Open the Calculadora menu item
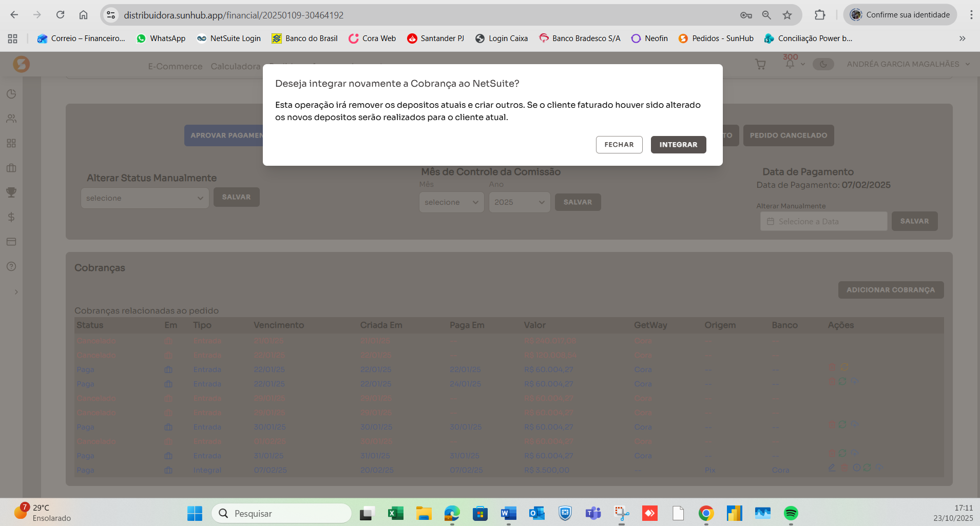This screenshot has width=980, height=526. click(x=235, y=66)
